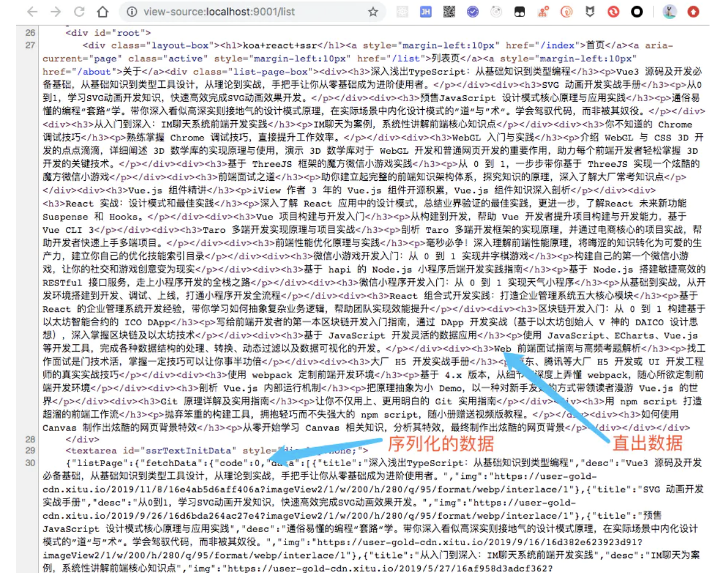This screenshot has height=573, width=728.
Task: Open the user profile avatar
Action: (670, 12)
